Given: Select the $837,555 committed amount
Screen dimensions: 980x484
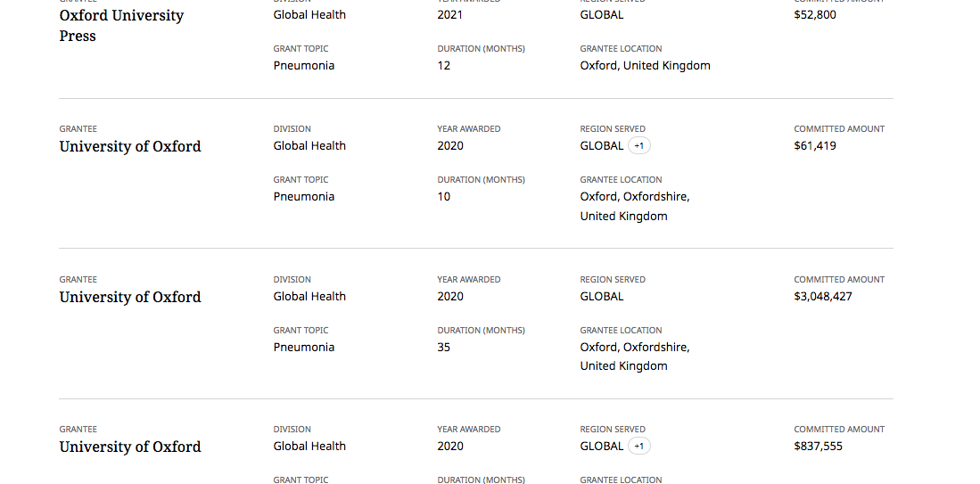Looking at the screenshot, I should pos(818,446).
